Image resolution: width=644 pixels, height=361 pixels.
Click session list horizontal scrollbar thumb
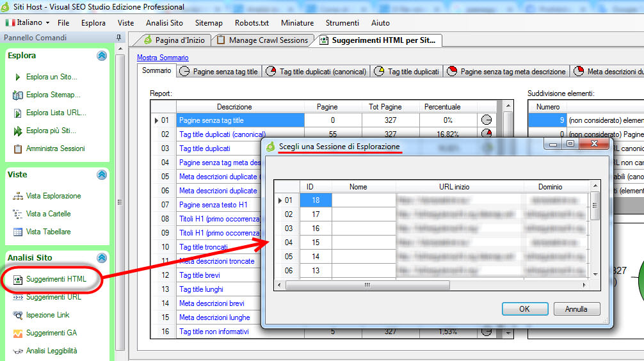tap(367, 285)
